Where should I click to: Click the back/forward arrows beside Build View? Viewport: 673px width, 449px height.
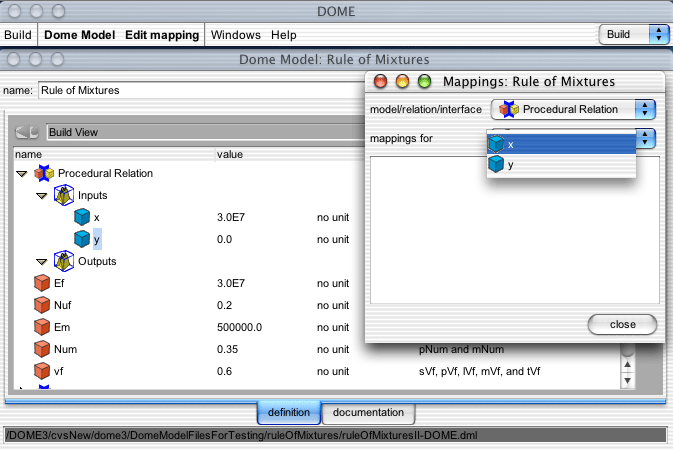pyautogui.click(x=27, y=132)
